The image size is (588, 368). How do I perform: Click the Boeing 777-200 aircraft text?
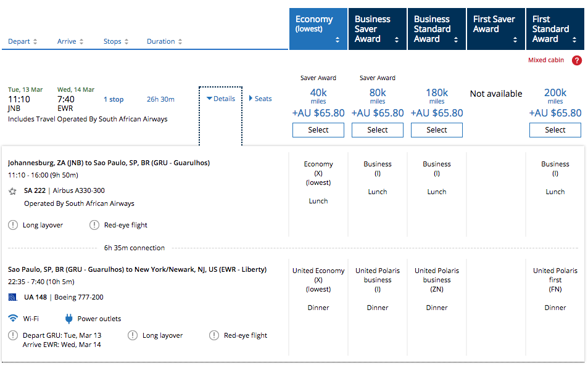[x=79, y=297]
